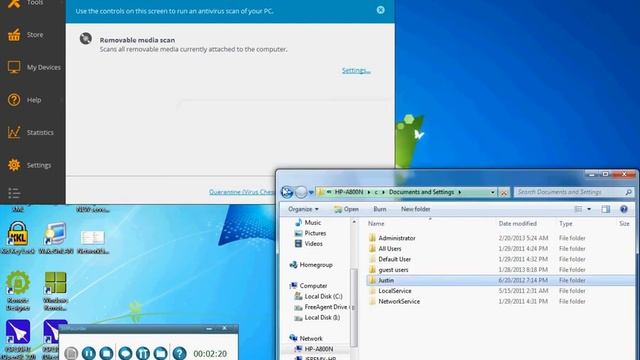Expand arrow after Documents and Settings breadcrumb

(x=460, y=192)
